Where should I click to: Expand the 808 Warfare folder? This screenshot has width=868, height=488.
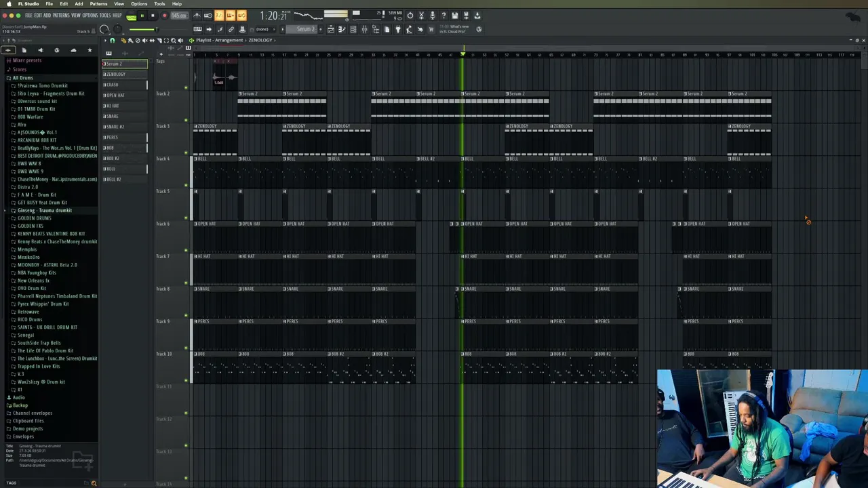click(30, 117)
